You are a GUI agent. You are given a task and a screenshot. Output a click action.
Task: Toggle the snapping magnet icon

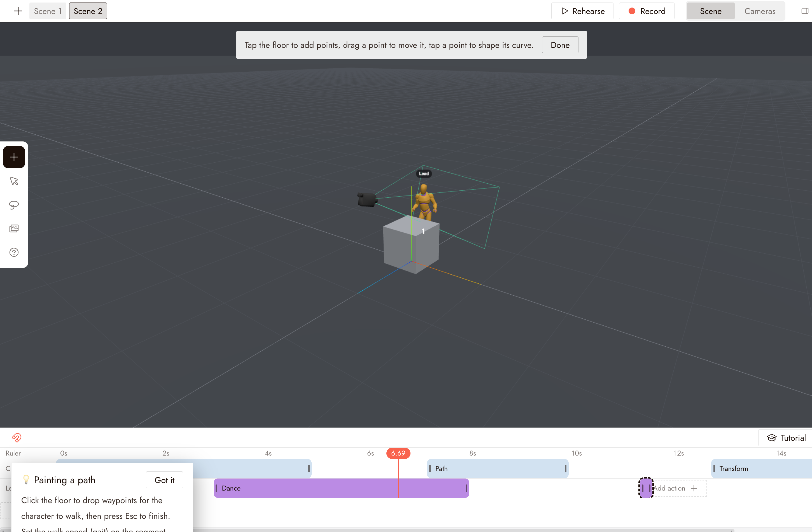[16, 437]
